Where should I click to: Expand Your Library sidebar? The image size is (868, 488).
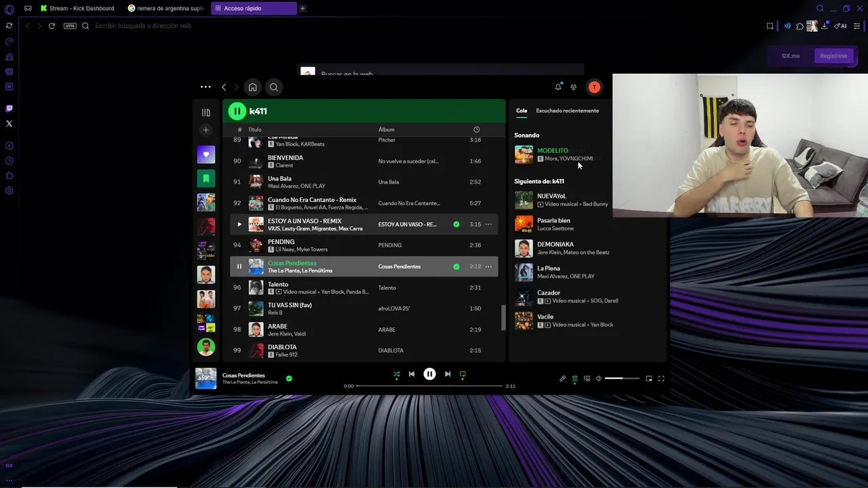206,113
